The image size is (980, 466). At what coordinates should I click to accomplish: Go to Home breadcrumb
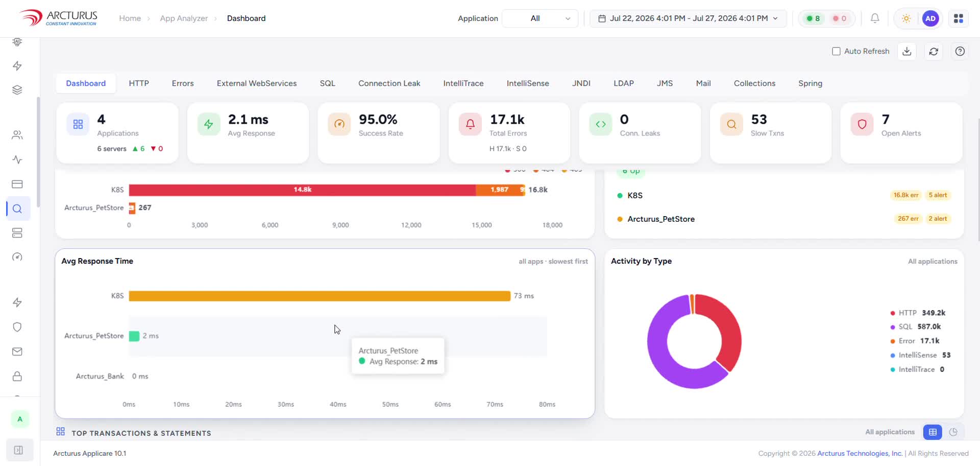point(130,18)
